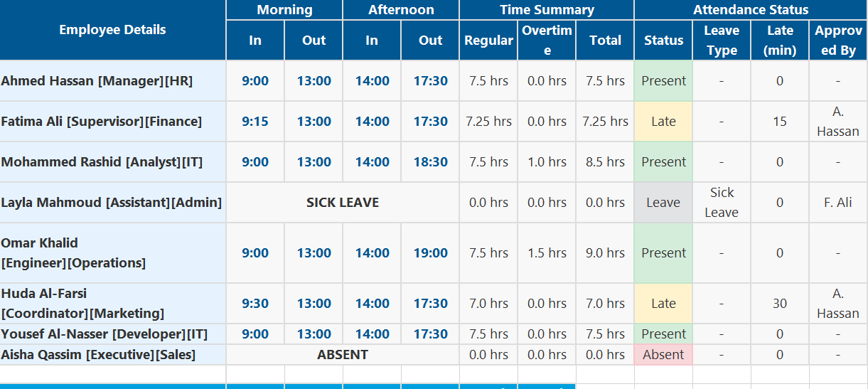Click the Attendance Status header
The width and height of the screenshot is (868, 389).
tap(751, 10)
